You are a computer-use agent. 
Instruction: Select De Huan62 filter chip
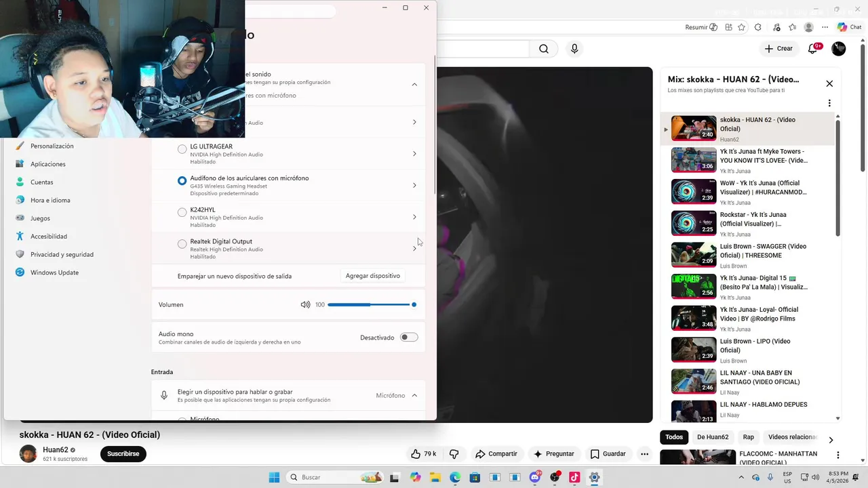tap(713, 437)
